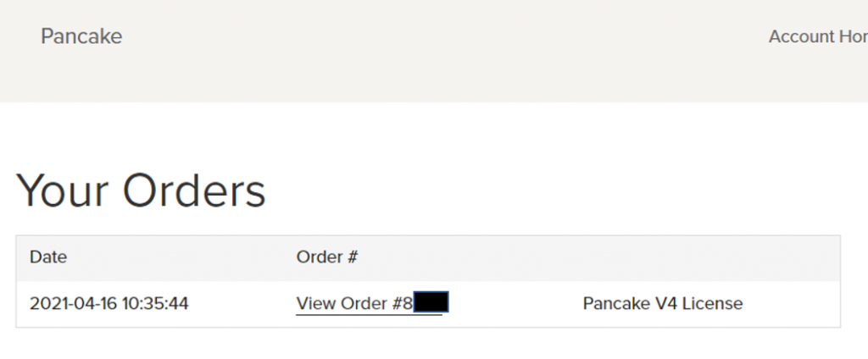868x359 pixels.
Task: Click the "#" symbol in Order # header
Action: click(351, 257)
